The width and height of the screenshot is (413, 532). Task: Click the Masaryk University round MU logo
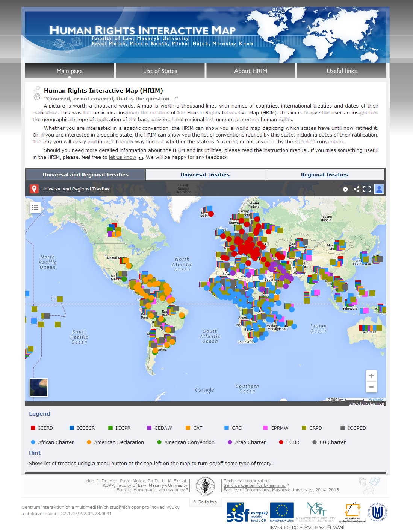[x=377, y=512]
